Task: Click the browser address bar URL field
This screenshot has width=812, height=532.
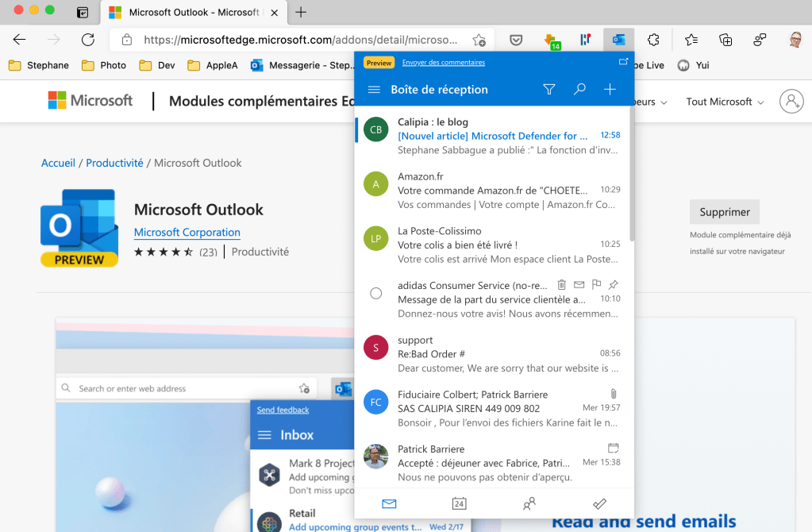Action: (300, 40)
